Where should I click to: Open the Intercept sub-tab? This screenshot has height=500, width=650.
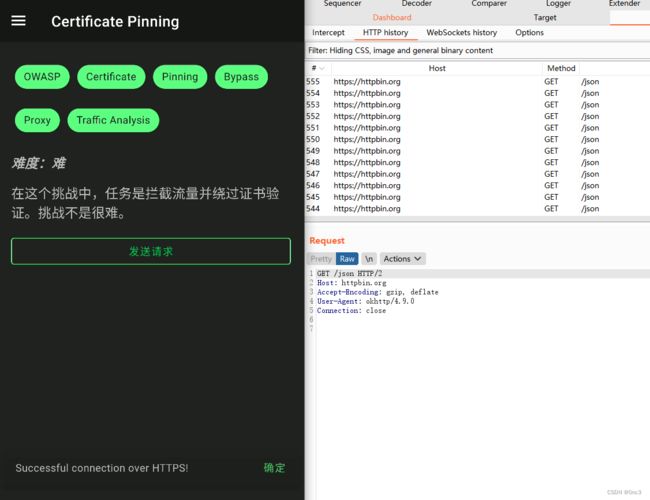pyautogui.click(x=328, y=32)
